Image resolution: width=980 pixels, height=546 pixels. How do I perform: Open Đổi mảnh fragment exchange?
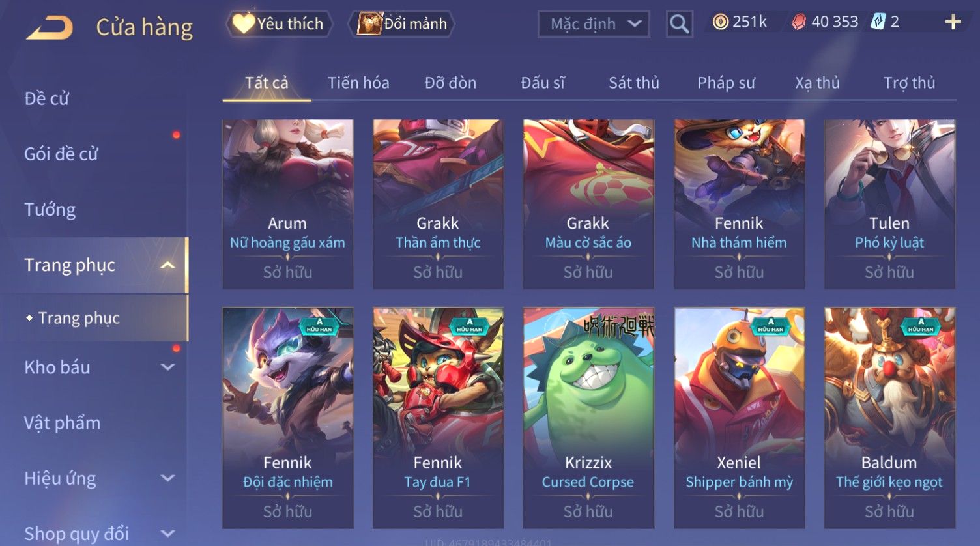click(x=401, y=24)
